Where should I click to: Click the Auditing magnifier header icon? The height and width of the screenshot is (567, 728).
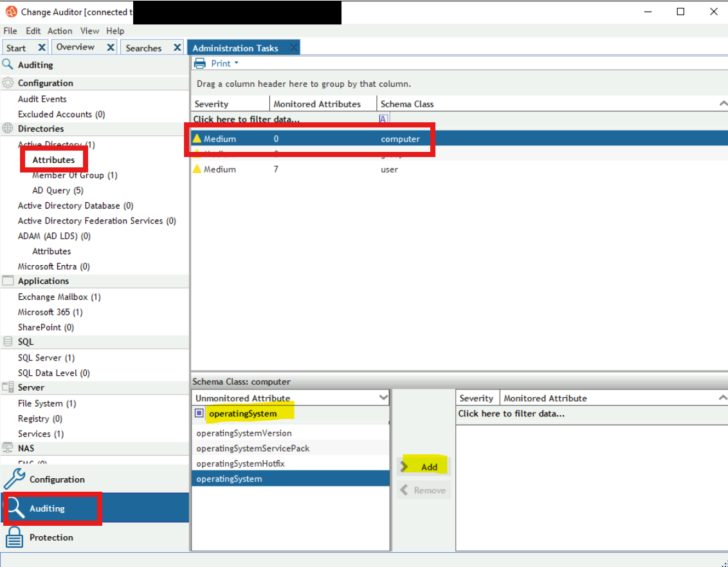(8, 64)
